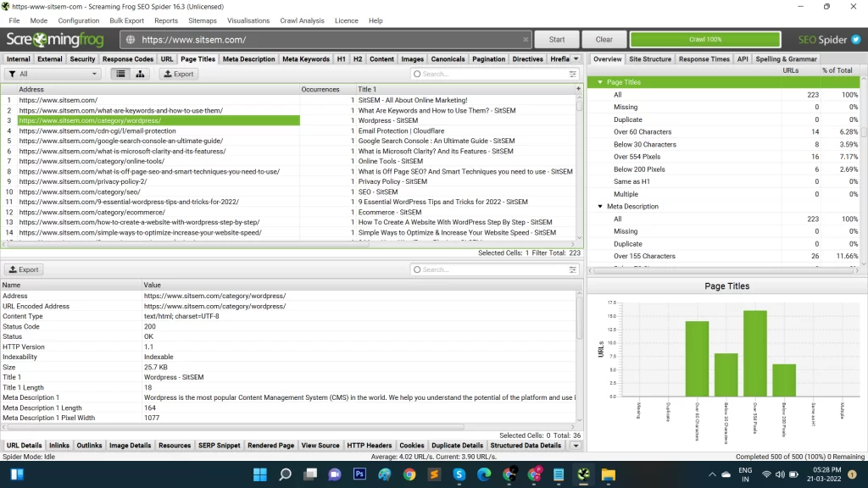The height and width of the screenshot is (488, 868).
Task: Click the lower details horizontal scrollbar
Action: click(x=236, y=427)
